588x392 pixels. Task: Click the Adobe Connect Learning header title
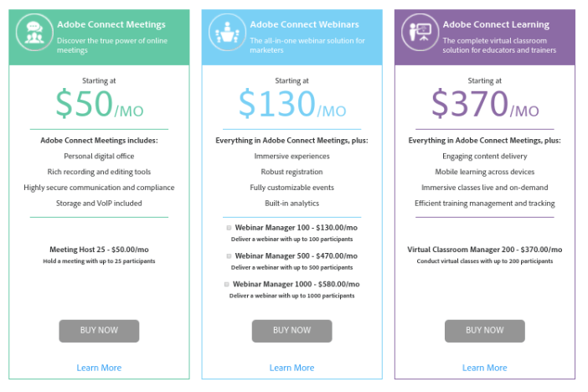[x=496, y=25]
